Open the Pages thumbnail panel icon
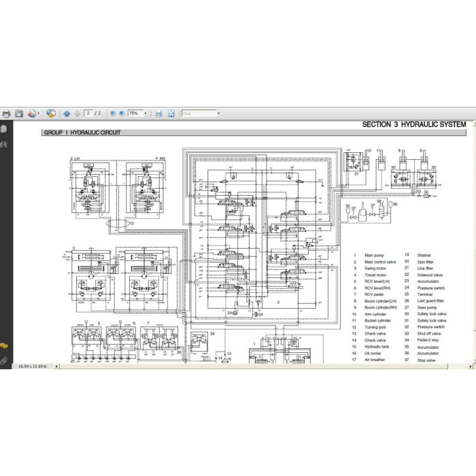 [x=4, y=129]
